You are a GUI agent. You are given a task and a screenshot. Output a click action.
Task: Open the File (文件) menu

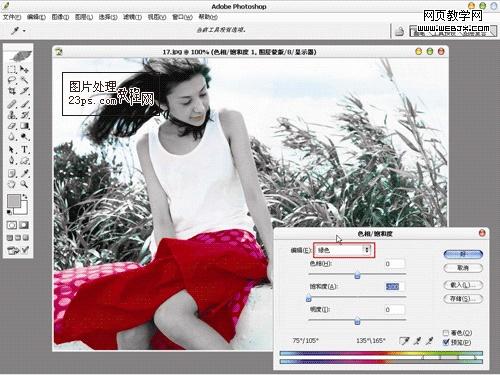12,17
